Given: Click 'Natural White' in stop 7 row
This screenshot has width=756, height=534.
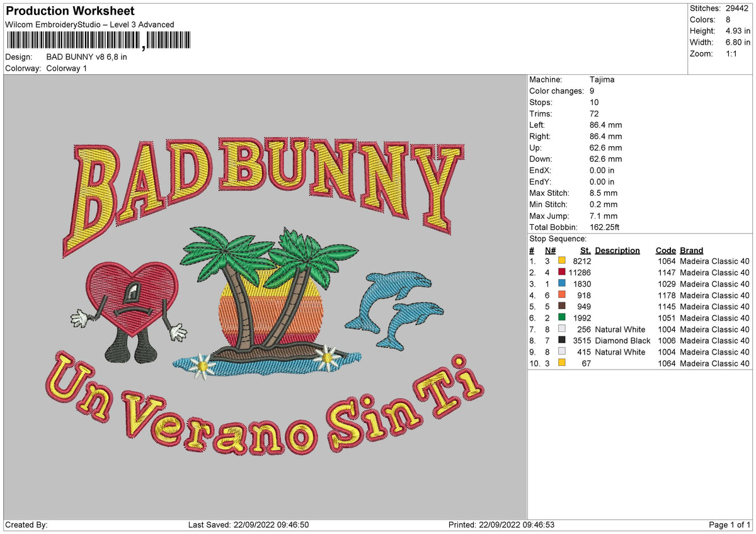Looking at the screenshot, I should point(621,329).
